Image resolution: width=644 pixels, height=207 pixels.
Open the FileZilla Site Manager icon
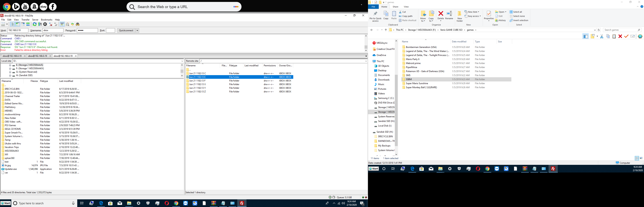[3, 24]
